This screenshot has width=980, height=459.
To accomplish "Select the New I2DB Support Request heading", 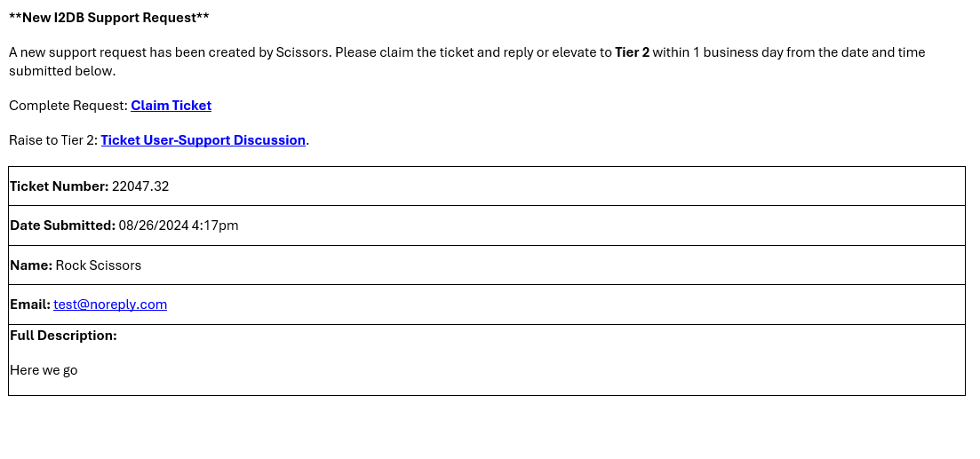I will click(109, 18).
